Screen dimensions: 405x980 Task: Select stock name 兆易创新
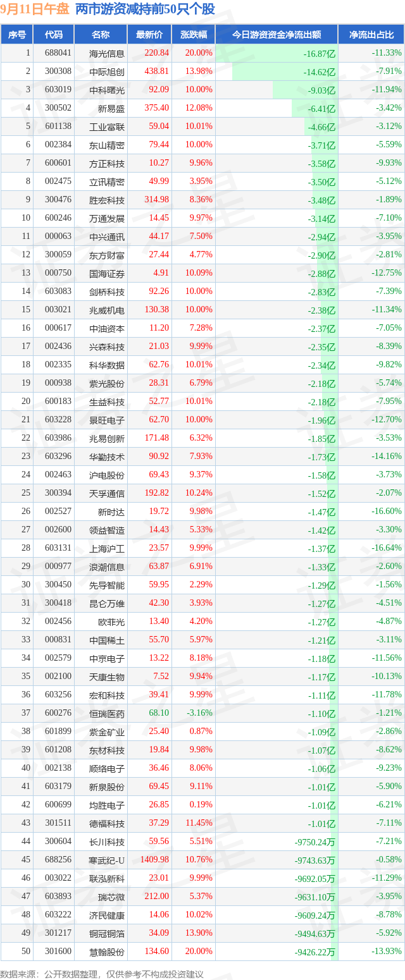point(108,439)
